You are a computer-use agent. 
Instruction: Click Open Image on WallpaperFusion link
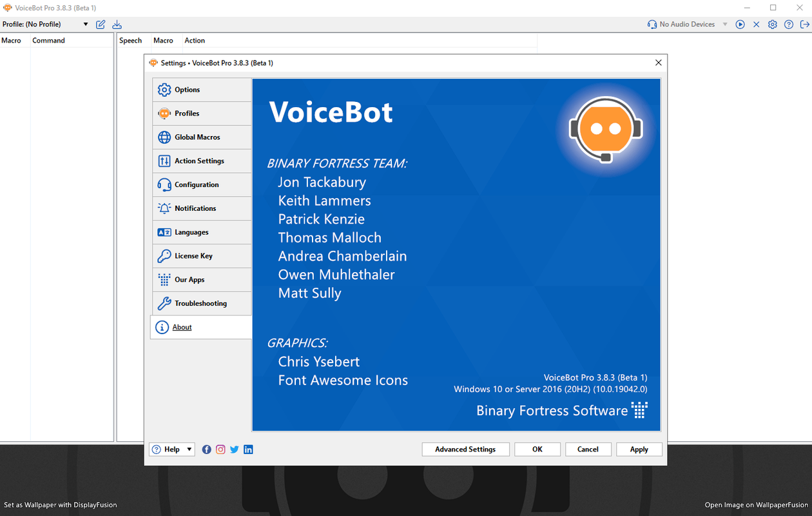pos(757,505)
